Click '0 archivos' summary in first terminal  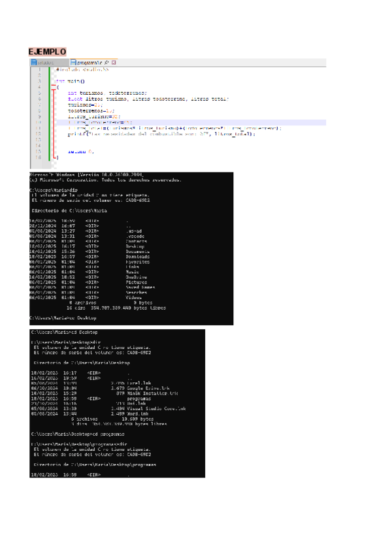[82, 302]
